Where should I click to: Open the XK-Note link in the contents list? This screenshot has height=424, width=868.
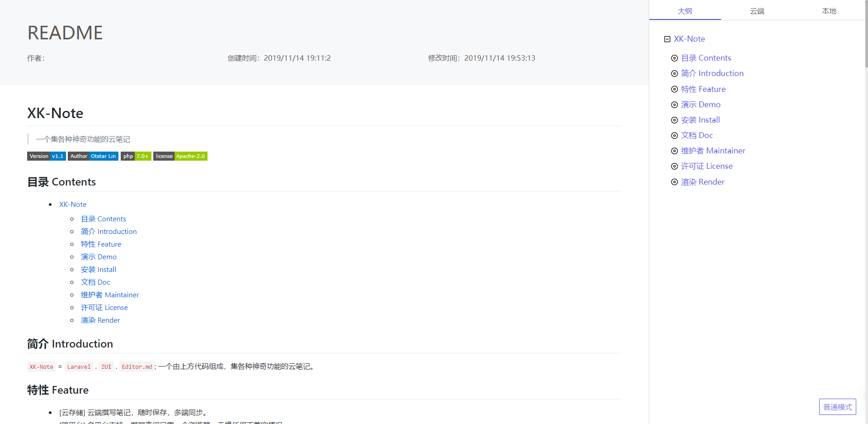73,205
